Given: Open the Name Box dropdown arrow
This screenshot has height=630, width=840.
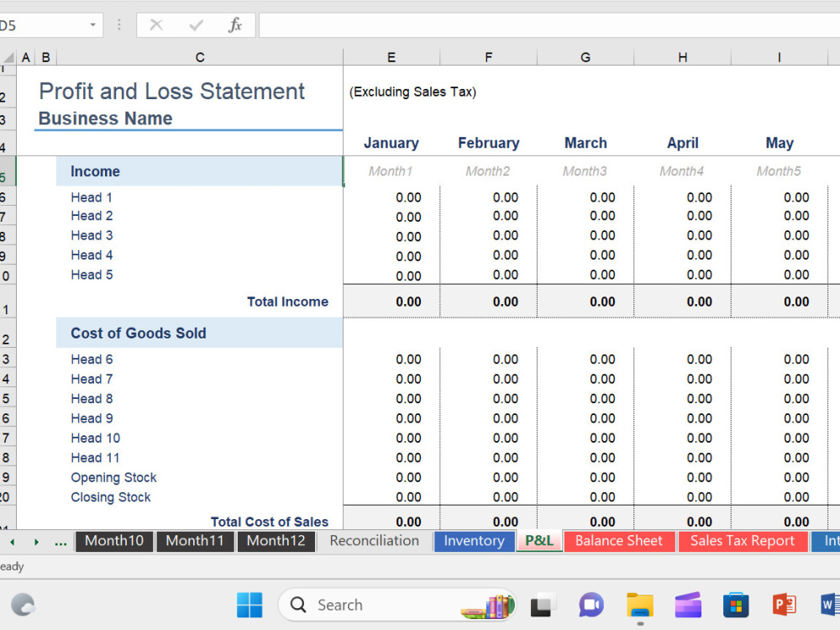Looking at the screenshot, I should [x=92, y=25].
